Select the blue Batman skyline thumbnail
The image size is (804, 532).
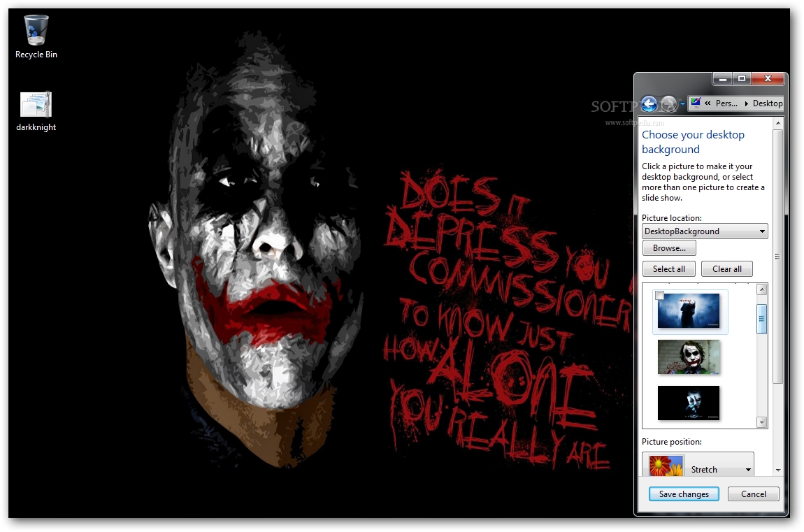pyautogui.click(x=689, y=310)
